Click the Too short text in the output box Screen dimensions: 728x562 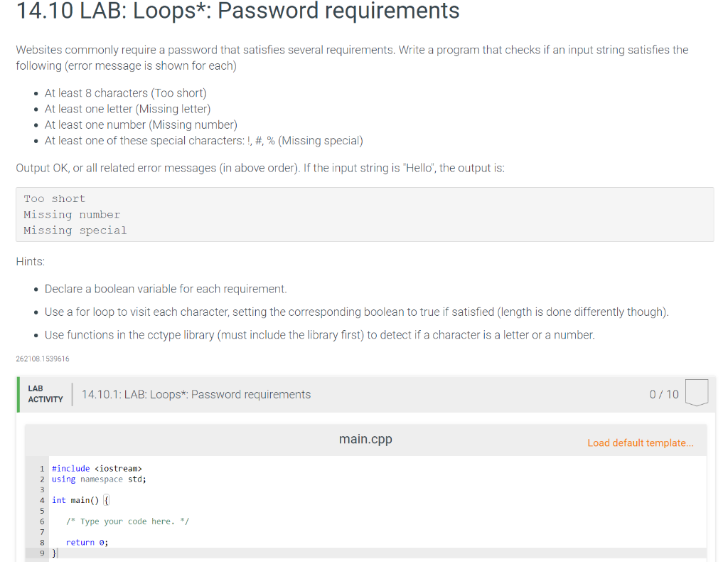point(54,198)
